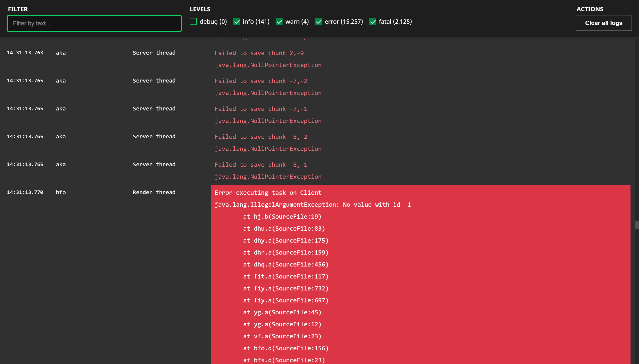Click the Clear all logs button
The height and width of the screenshot is (364, 639).
point(604,23)
